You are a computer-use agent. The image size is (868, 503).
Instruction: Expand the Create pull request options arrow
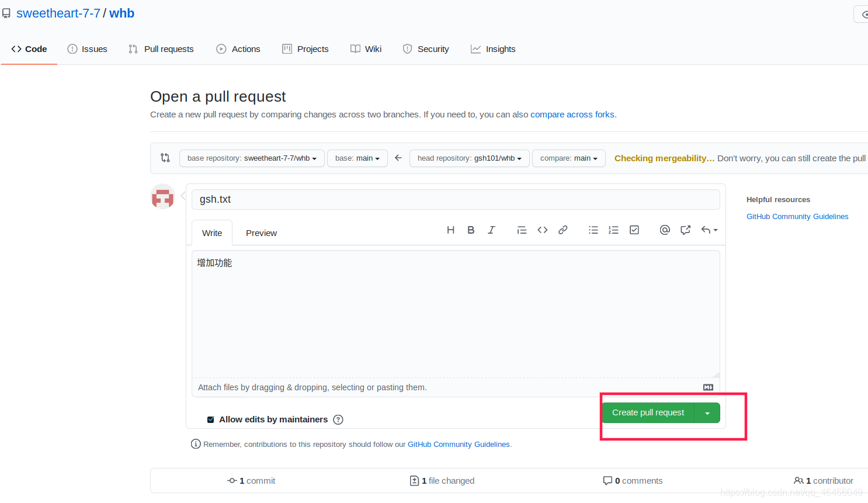(707, 413)
